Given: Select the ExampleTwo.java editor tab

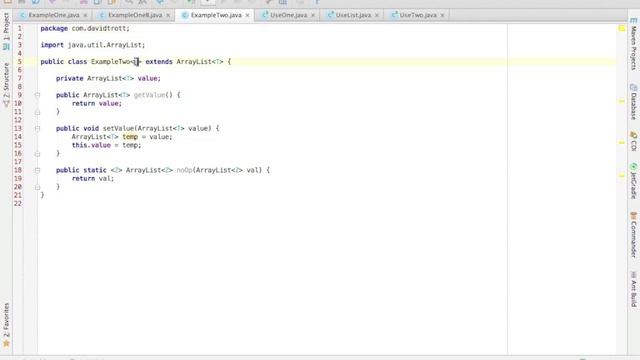Looking at the screenshot, I should pyautogui.click(x=216, y=15).
